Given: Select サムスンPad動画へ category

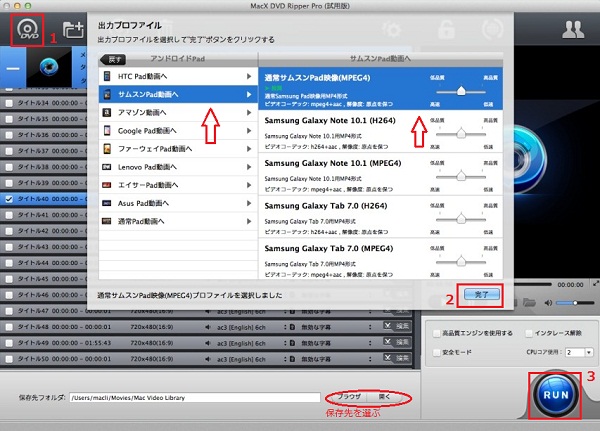Looking at the screenshot, I should pyautogui.click(x=178, y=94).
